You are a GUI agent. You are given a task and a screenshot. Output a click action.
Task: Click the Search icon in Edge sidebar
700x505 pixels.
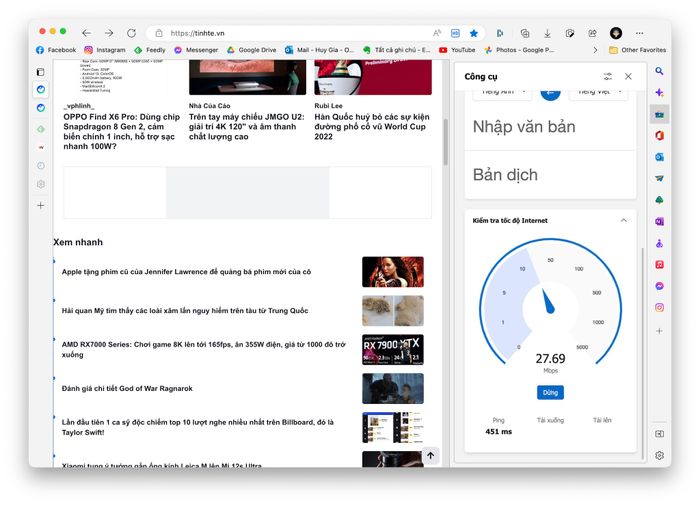pos(660,72)
